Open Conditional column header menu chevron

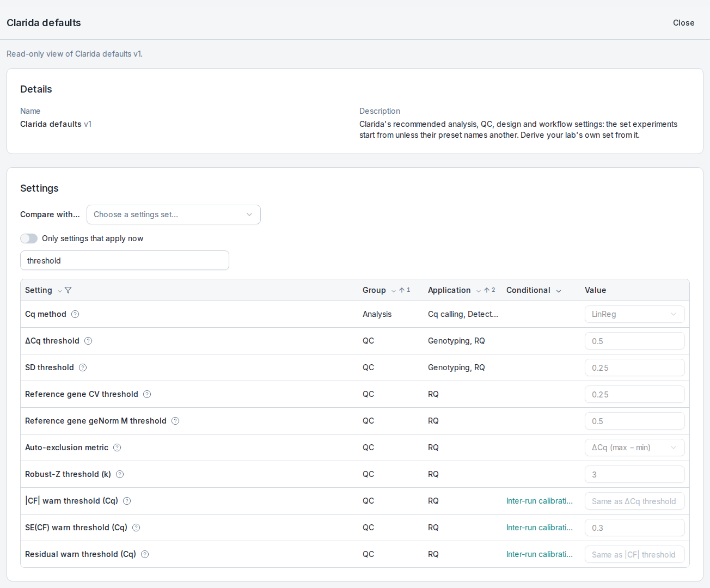coord(559,291)
